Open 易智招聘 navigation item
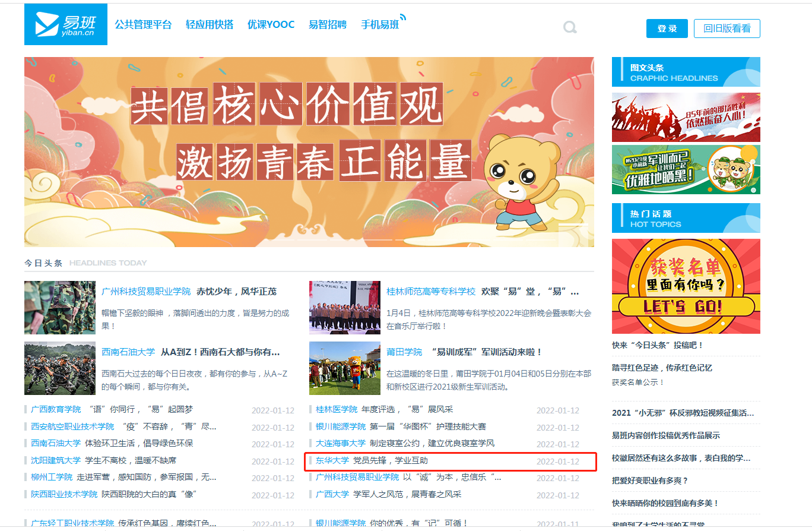Viewport: 812px width, 531px height. coord(328,25)
